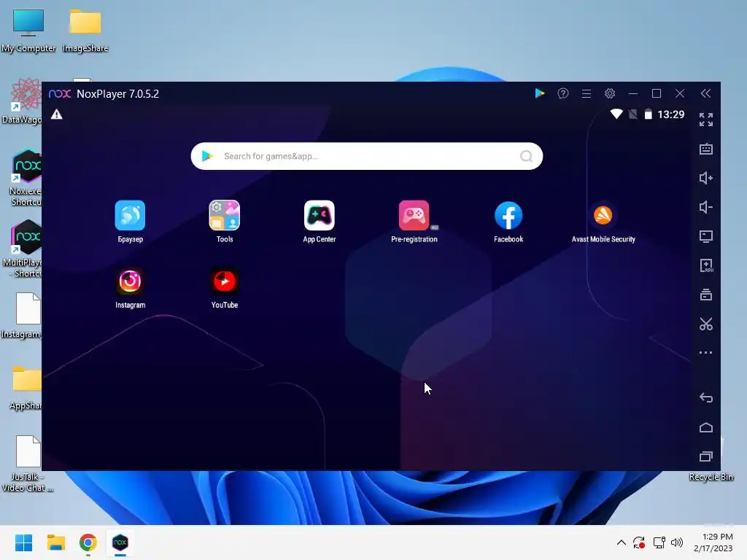Viewport: 747px width, 560px height.
Task: Decrease NoxPlayer volume
Action: (x=706, y=207)
